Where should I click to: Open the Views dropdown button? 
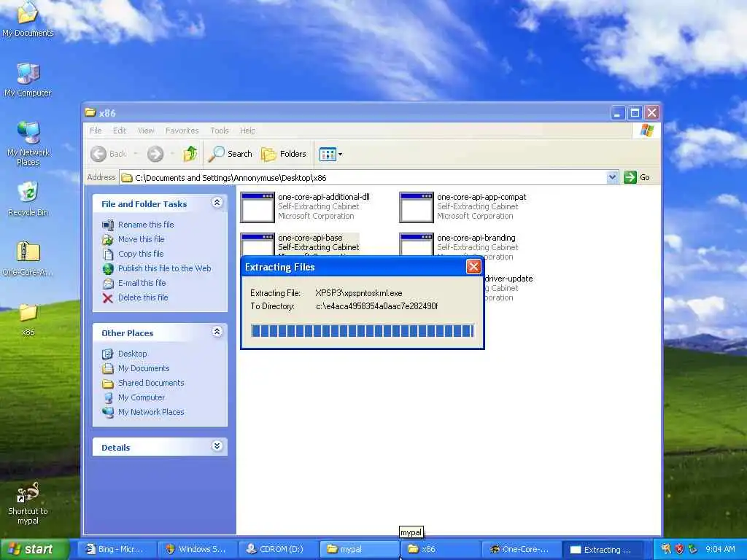point(330,154)
